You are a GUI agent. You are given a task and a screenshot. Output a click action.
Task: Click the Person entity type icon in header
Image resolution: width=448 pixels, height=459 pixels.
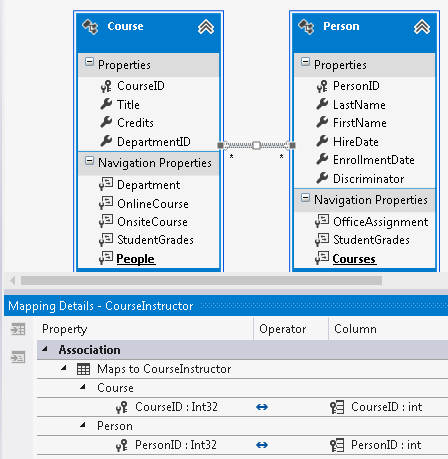coord(306,27)
